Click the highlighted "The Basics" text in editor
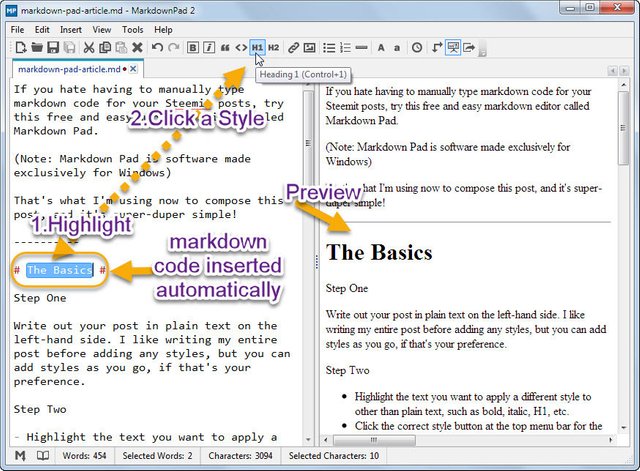Screen dimensions: 640x471 [60, 270]
